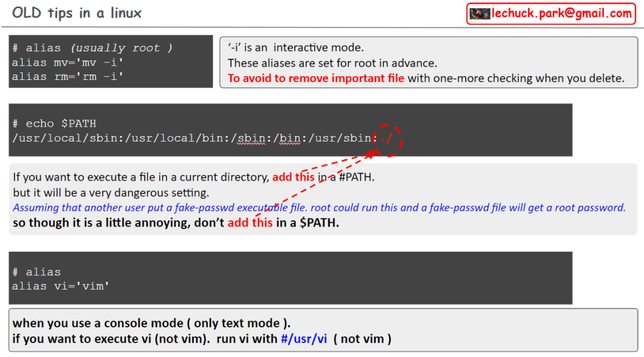
Task: Click the alias mv='mv -i' code line
Action: [67, 62]
